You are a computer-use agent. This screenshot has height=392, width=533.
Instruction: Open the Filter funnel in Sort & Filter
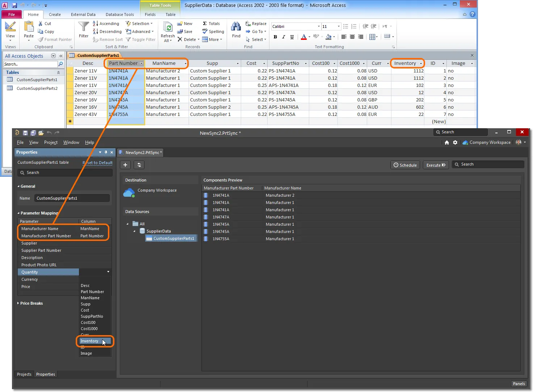coord(84,26)
